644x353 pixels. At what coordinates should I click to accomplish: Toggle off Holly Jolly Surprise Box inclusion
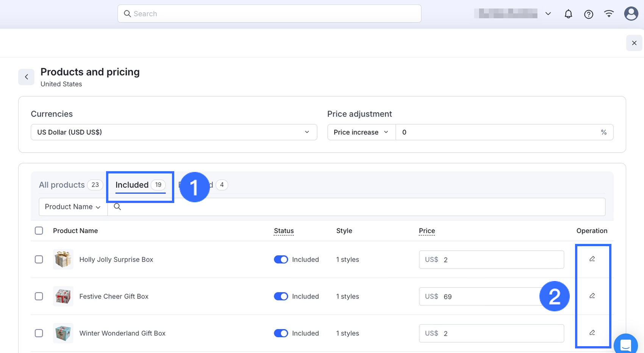[x=281, y=259]
